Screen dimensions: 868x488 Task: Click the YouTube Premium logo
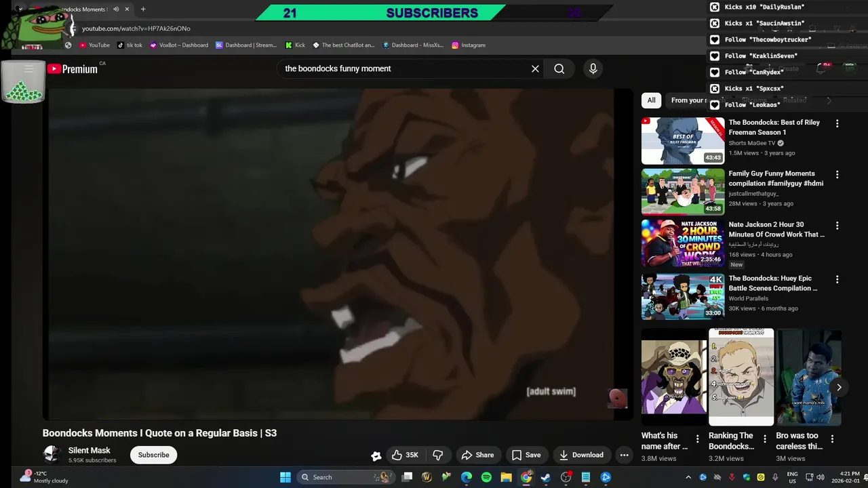[73, 68]
